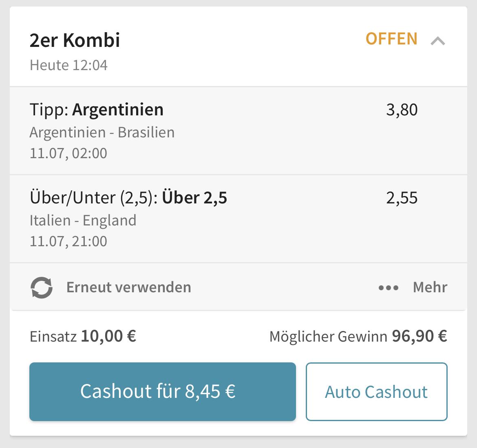Open the Italien - England match
This screenshot has width=477, height=448.
83,221
